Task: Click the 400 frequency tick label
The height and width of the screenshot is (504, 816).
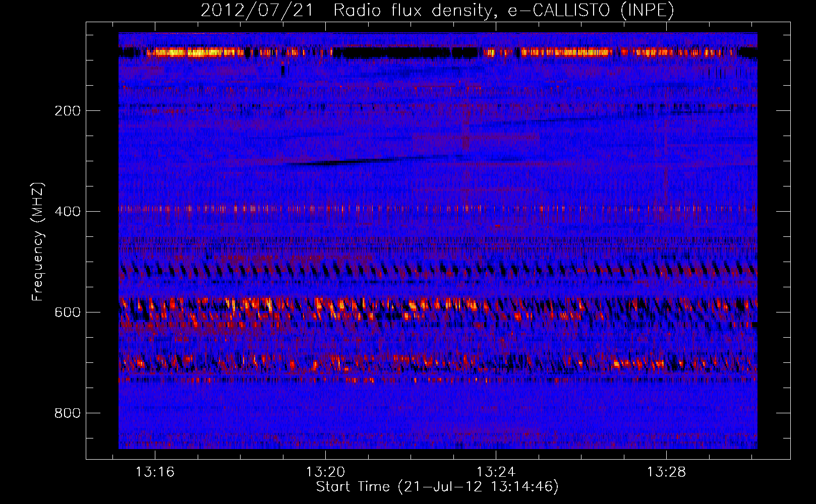Action: coord(68,212)
